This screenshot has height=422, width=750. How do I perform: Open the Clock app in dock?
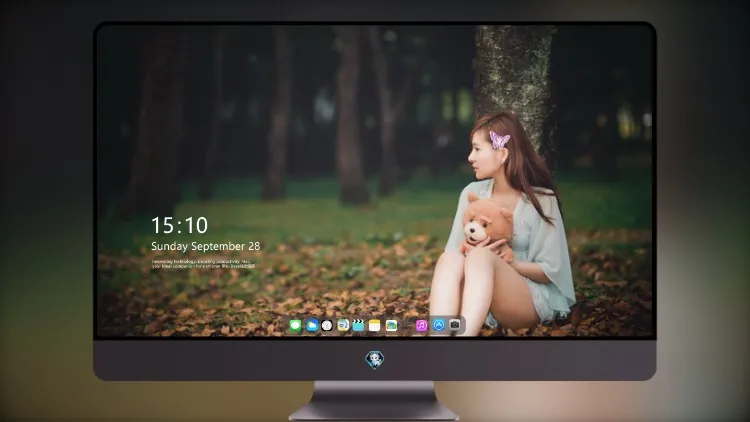point(327,326)
